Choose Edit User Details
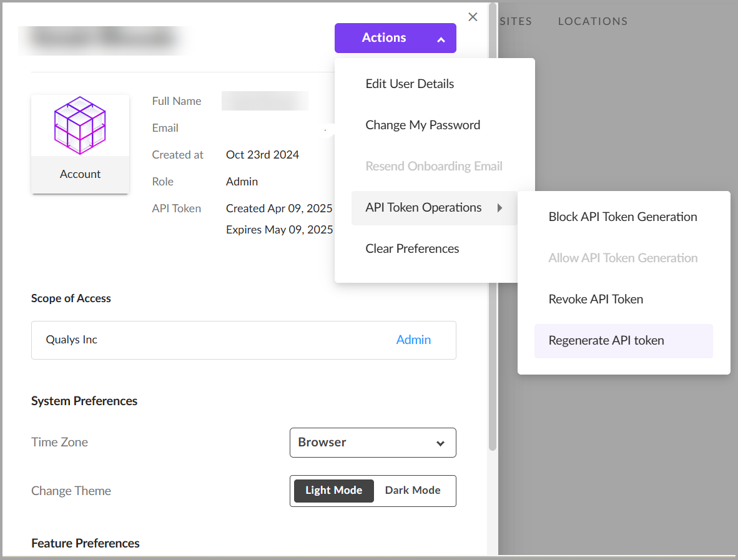Image resolution: width=738 pixels, height=560 pixels. [410, 84]
